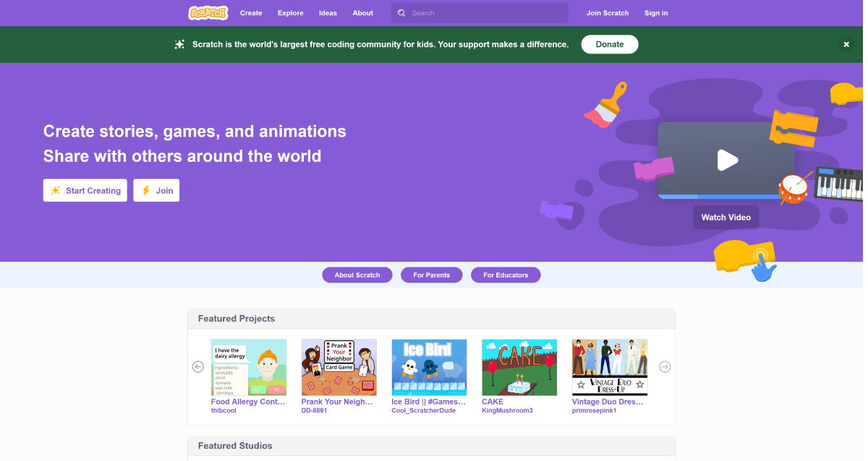Show next featured projects with the right arrow
This screenshot has width=868, height=461.
click(x=665, y=367)
